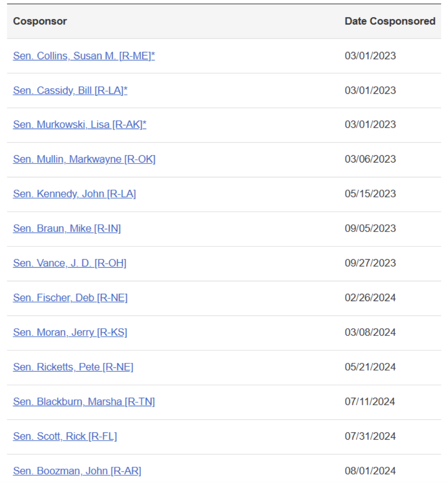Click Sen. Rick Scott link
This screenshot has height=483, width=448.
65,437
